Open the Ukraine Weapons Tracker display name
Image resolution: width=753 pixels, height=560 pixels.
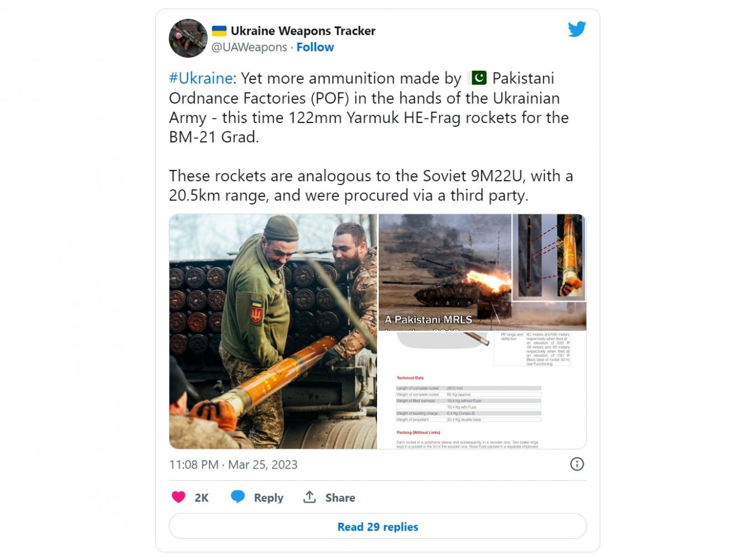(x=303, y=30)
